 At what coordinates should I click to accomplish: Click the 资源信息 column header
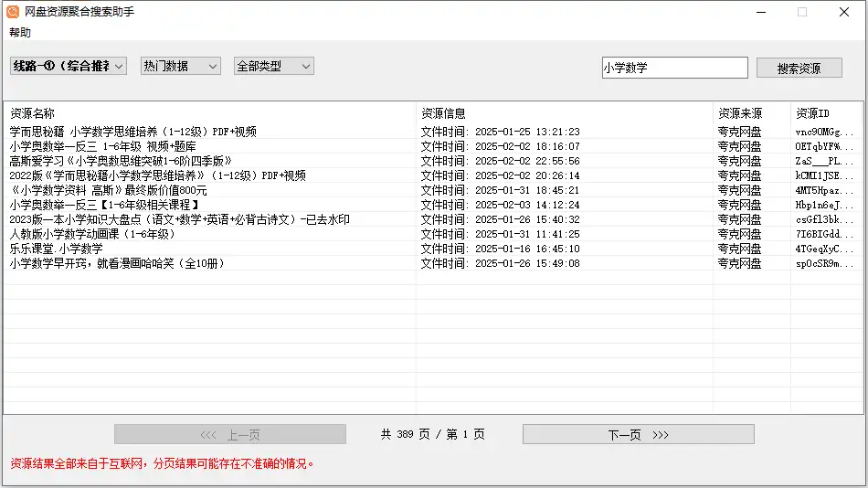click(x=563, y=113)
